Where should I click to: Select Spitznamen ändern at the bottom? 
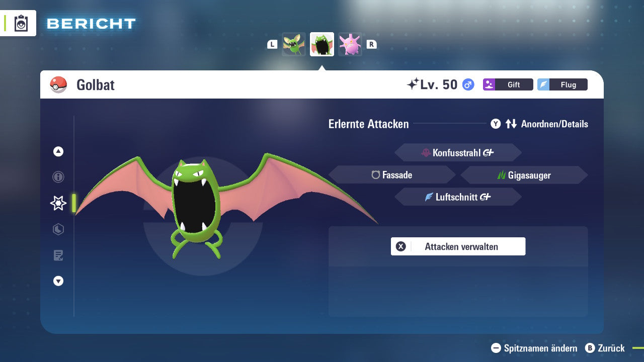[535, 348]
